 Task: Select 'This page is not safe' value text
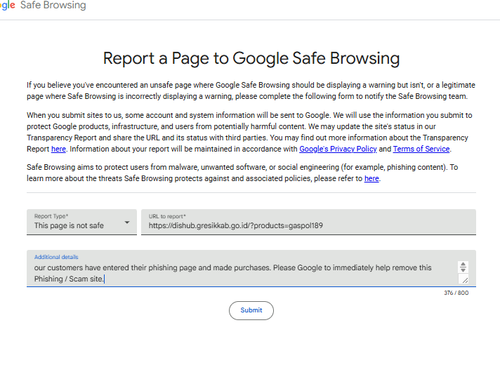point(69,226)
